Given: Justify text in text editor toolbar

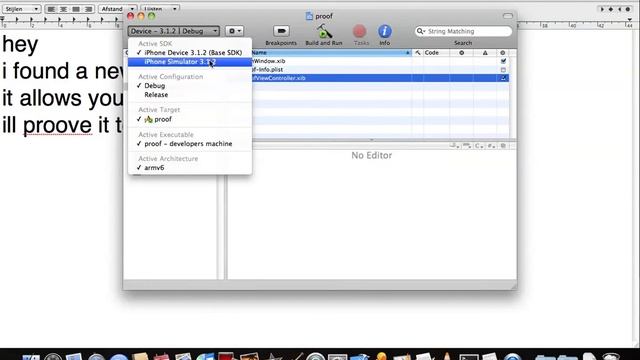Looking at the screenshot, I should point(76,9).
